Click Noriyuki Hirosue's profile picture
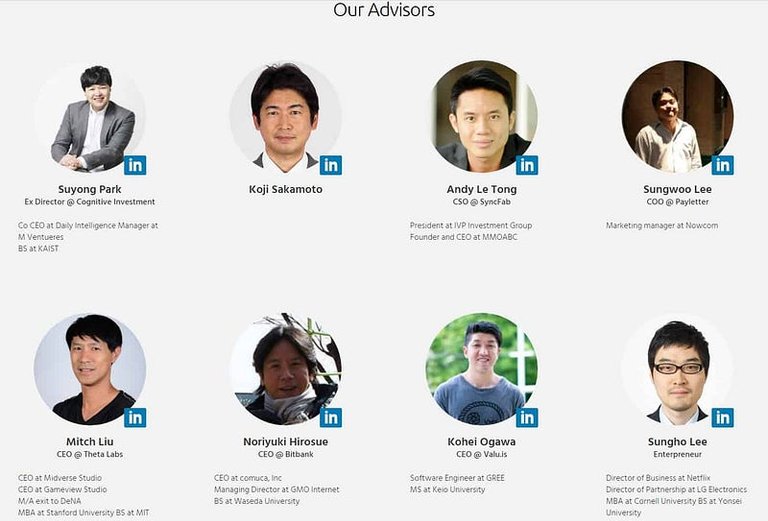 285,369
